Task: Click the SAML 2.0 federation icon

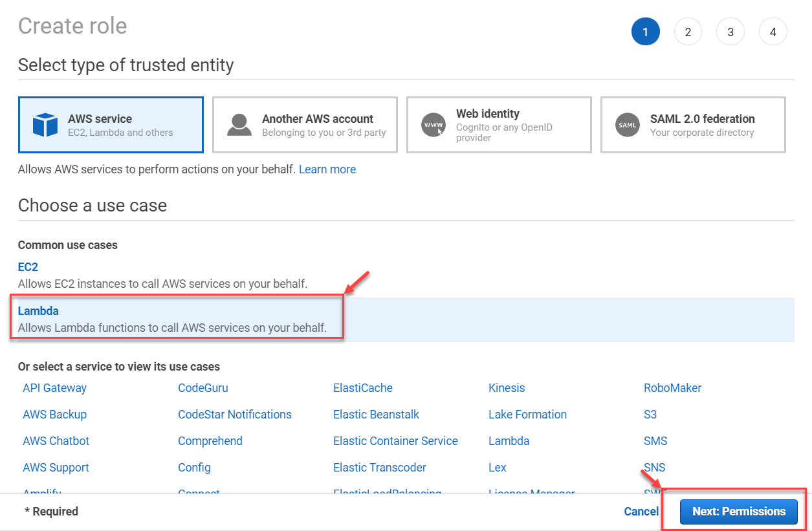Action: [628, 125]
